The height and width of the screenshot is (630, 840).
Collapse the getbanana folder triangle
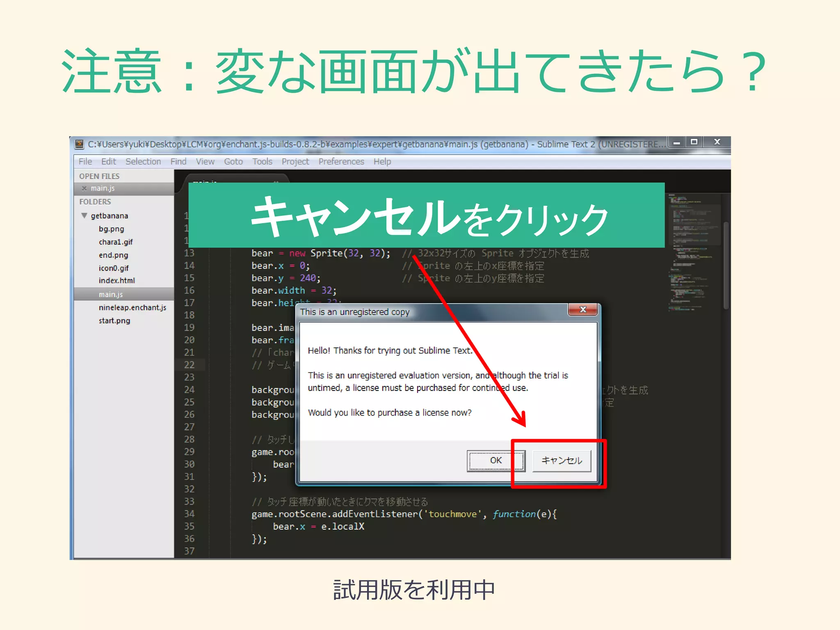(x=84, y=215)
